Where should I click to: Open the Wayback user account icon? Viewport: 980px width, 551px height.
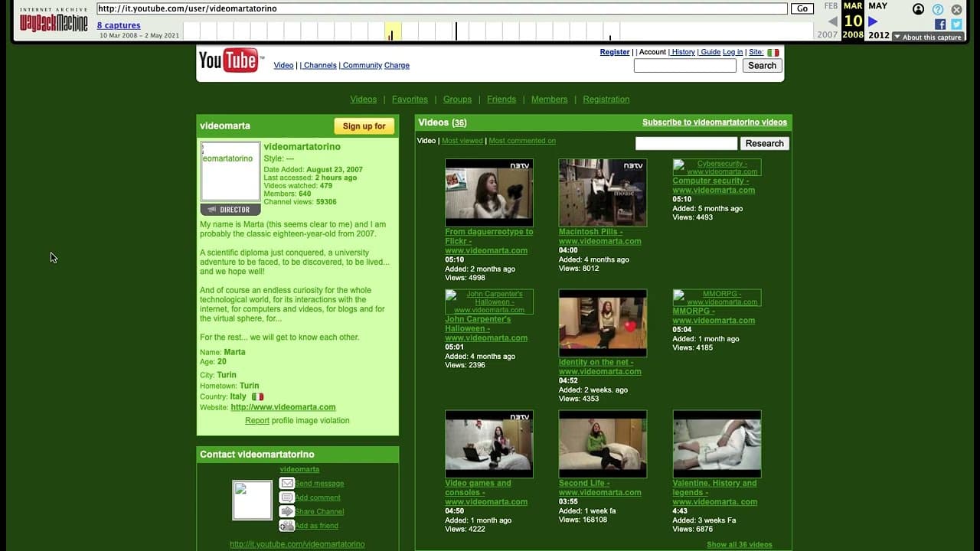tap(919, 9)
